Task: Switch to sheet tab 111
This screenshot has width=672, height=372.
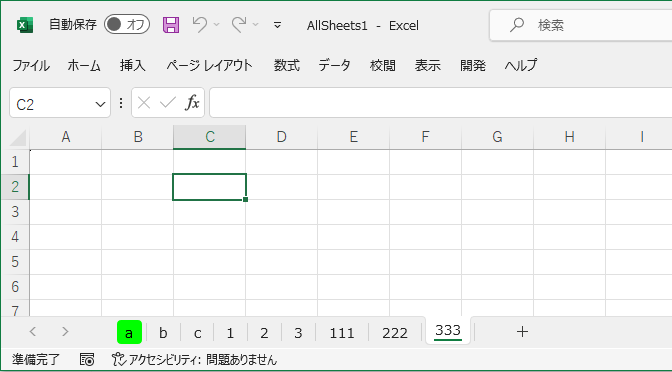Action: click(342, 333)
